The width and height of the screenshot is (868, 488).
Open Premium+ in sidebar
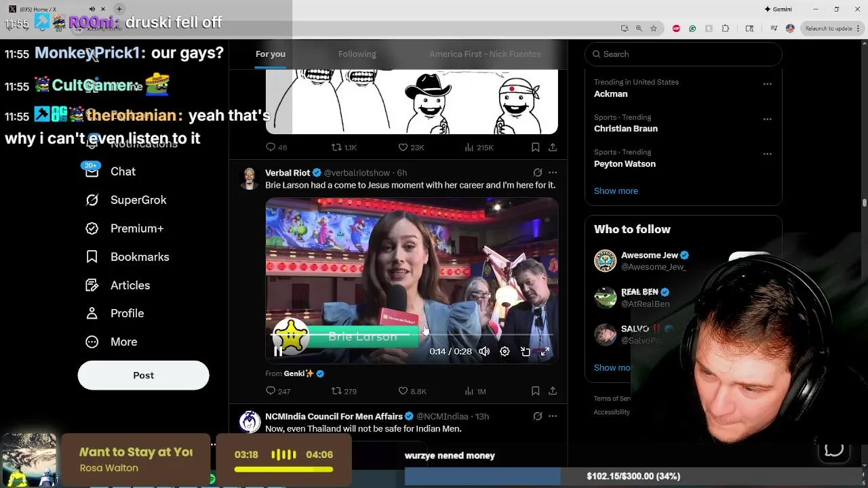pyautogui.click(x=125, y=228)
